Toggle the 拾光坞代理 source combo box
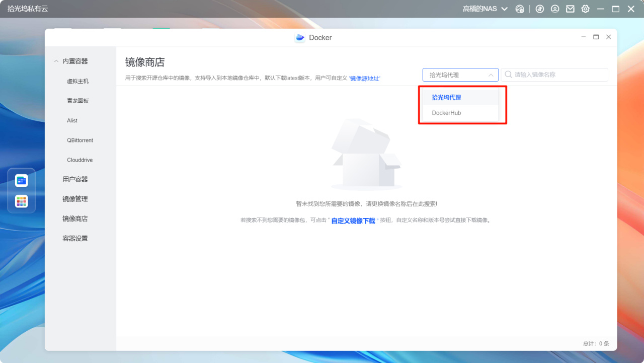This screenshot has height=363, width=644. (x=460, y=75)
